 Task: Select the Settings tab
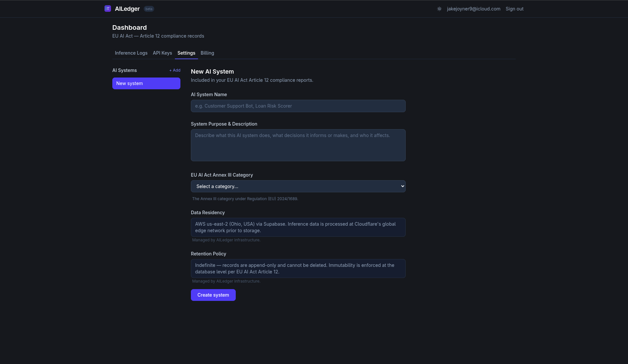point(186,53)
